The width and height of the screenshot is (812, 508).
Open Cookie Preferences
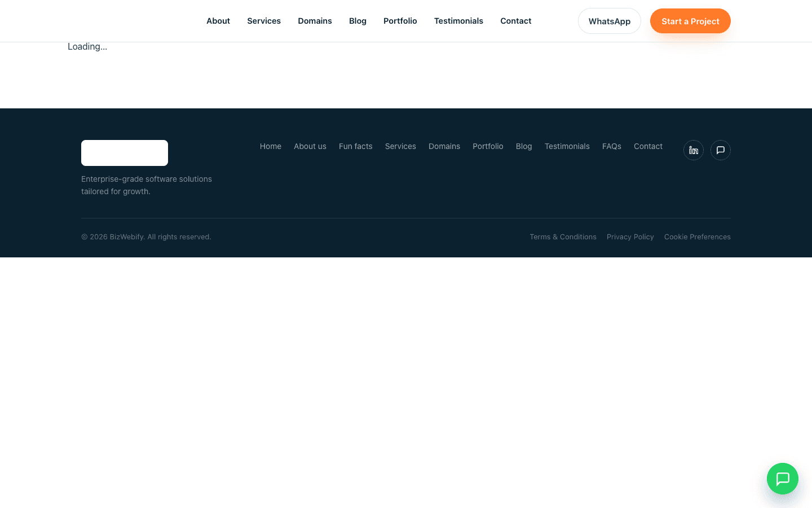698,237
